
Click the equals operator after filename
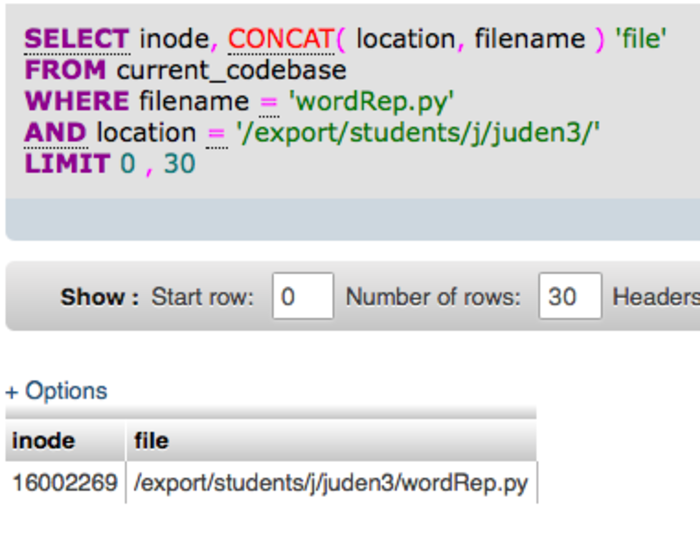click(269, 101)
